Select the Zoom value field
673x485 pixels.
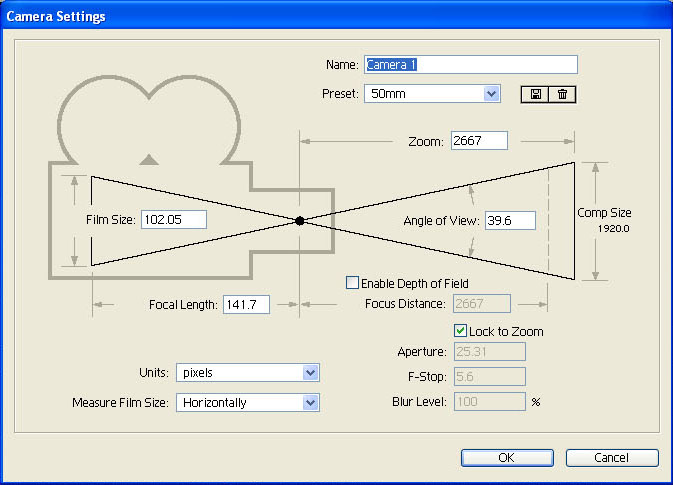point(479,141)
